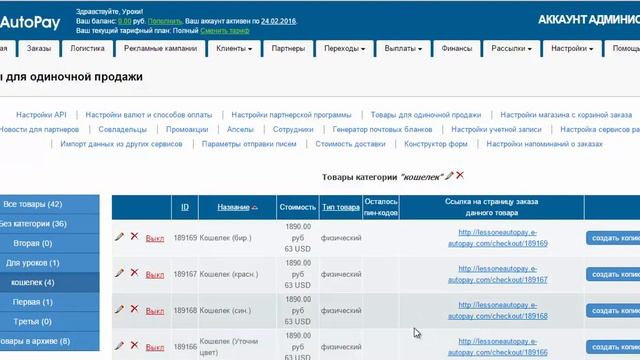This screenshot has width=640, height=360.
Task: Open Генератор почтовых бланков link
Action: coord(382,129)
